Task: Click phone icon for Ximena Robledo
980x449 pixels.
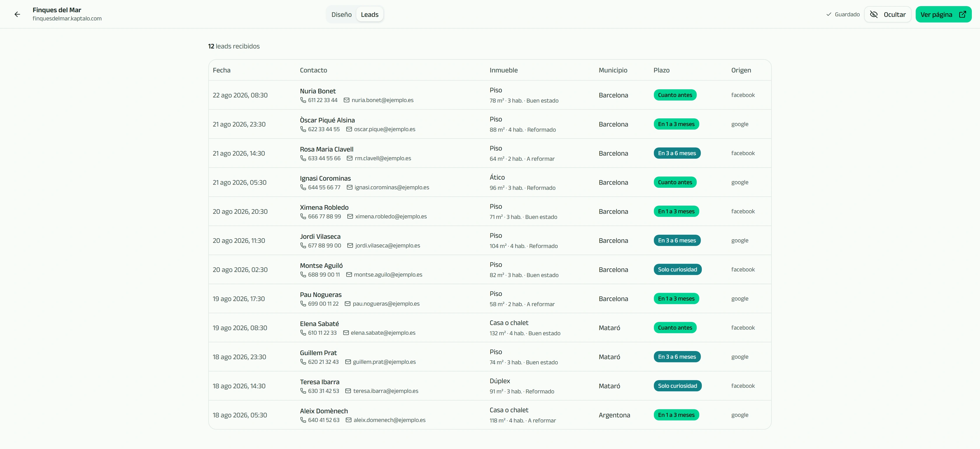Action: [x=303, y=216]
